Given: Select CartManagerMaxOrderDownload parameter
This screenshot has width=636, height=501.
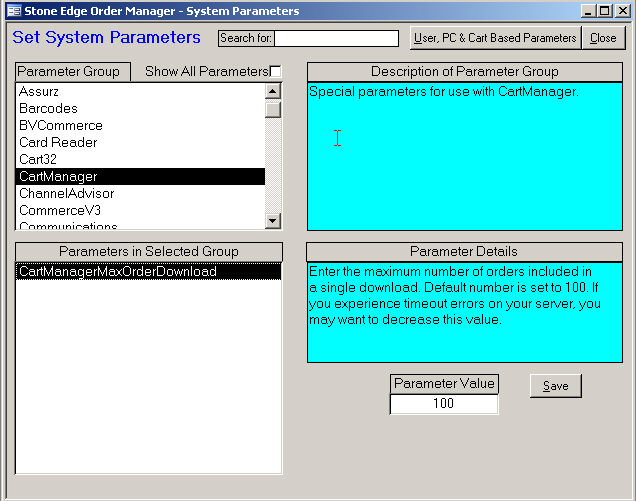Looking at the screenshot, I should pos(148,271).
